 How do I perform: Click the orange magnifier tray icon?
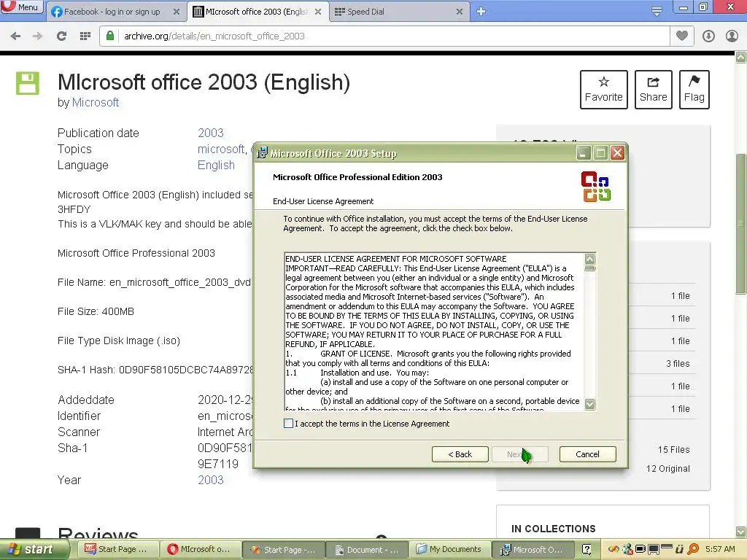[693, 550]
